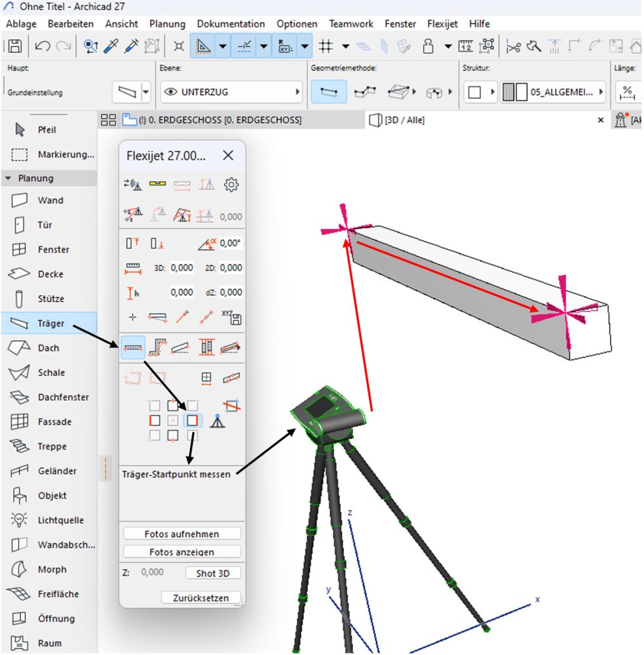Open the 05_ALLGEMEI... building material dropdown
The height and width of the screenshot is (655, 644).
click(554, 92)
